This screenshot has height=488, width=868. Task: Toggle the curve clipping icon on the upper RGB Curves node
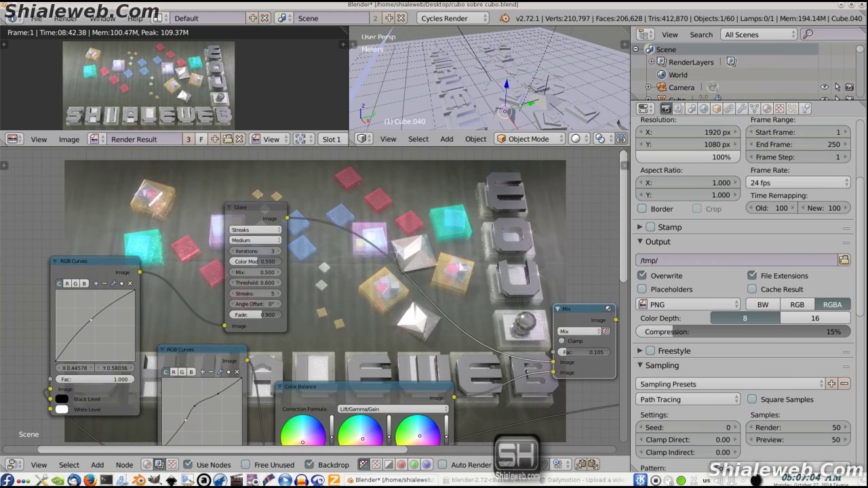click(121, 283)
